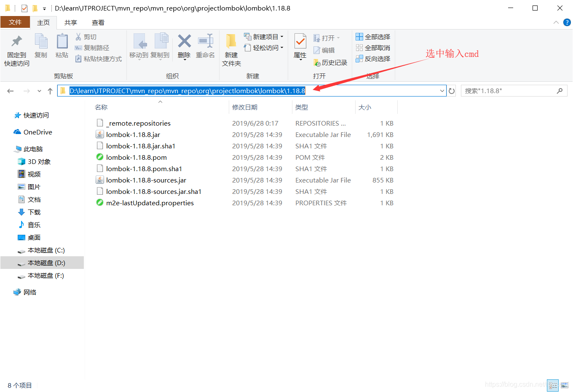Select m2e-lastUpdated.properties file

(x=150, y=203)
